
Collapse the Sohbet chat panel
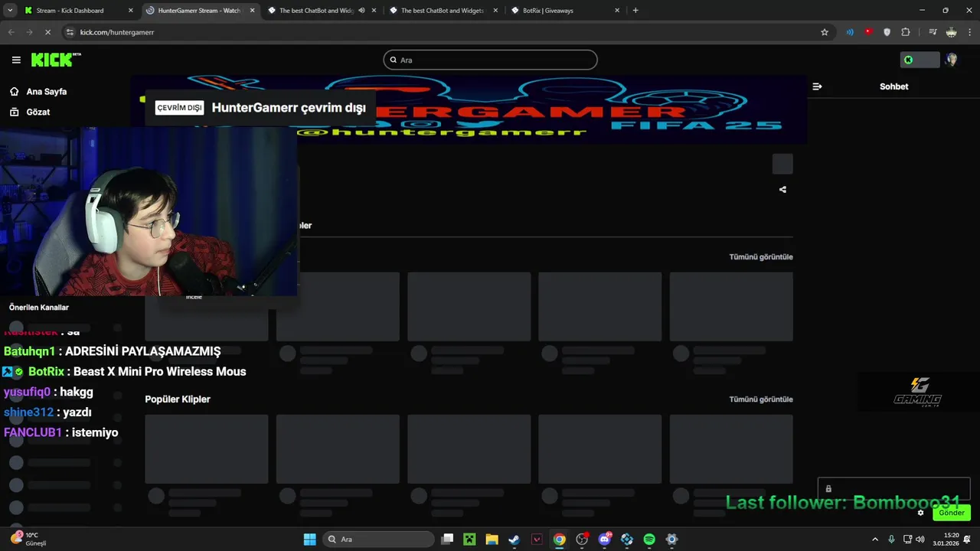817,86
